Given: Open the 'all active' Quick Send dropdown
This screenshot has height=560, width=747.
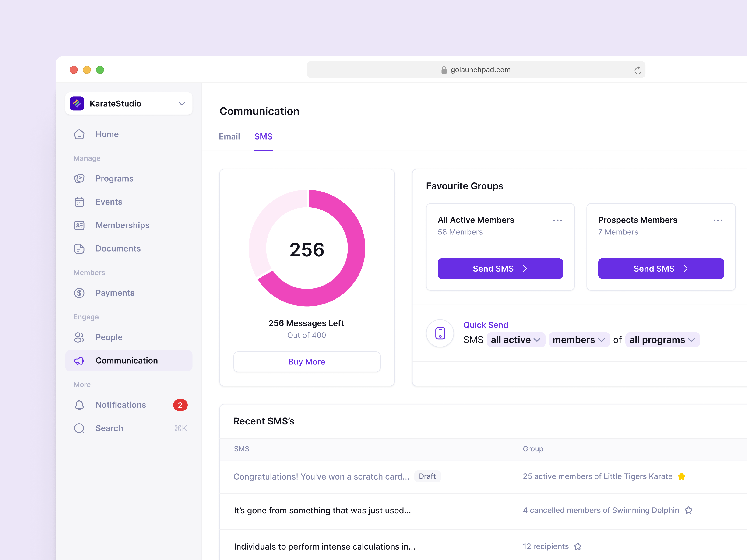Looking at the screenshot, I should tap(516, 339).
